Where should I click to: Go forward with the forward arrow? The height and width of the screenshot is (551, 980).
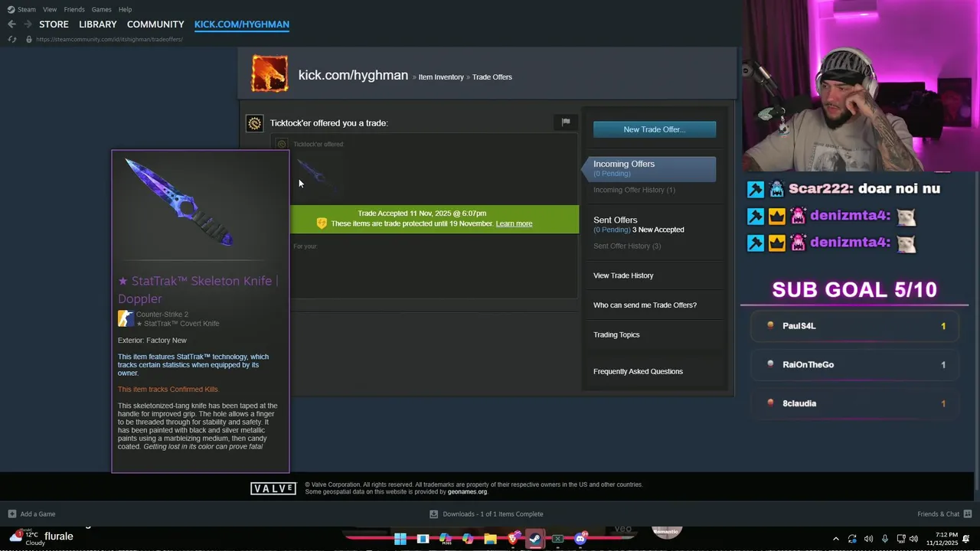28,24
